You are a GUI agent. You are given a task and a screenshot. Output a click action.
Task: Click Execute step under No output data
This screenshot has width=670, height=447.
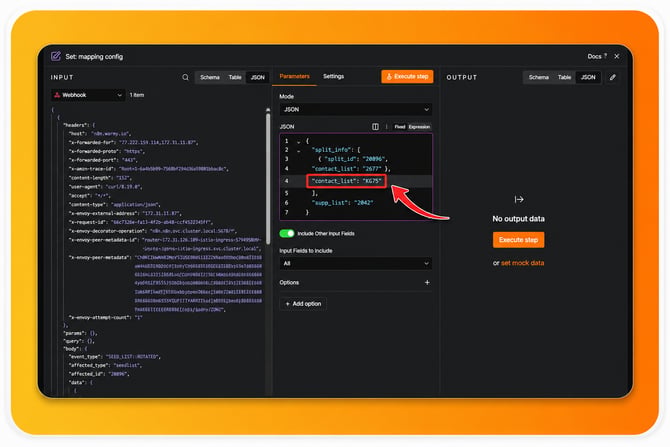click(518, 240)
